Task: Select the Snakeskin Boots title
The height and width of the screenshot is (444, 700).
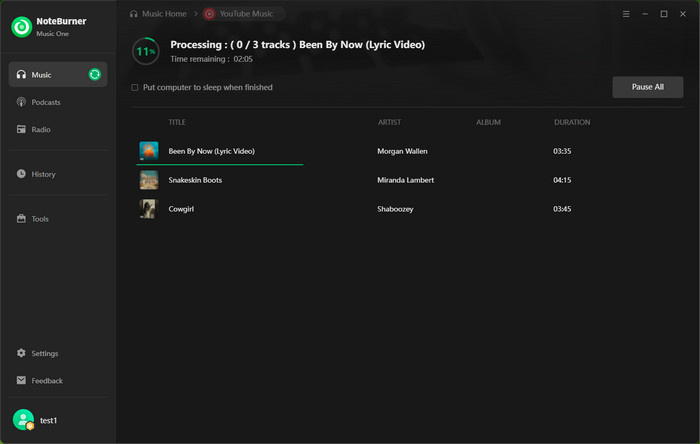Action: tap(195, 180)
